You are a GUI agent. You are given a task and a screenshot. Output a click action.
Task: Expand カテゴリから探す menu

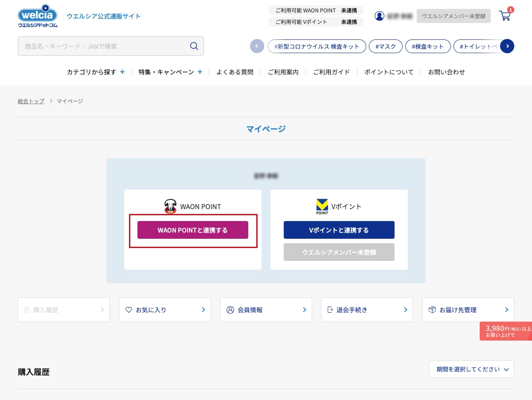coord(96,72)
